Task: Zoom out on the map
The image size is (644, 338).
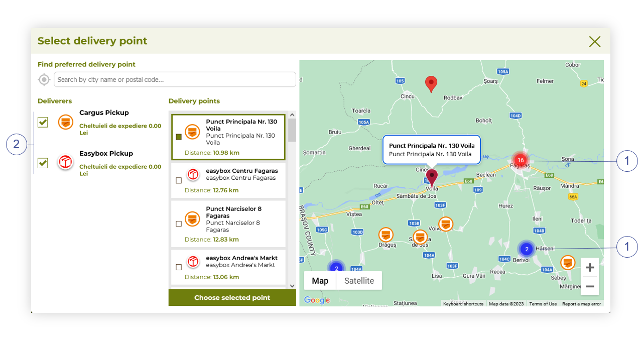Action: (590, 286)
